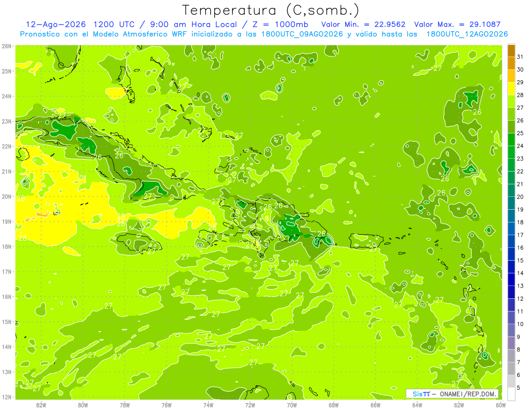
Task: Click the 13N latitude axis label
Action: 7,372
